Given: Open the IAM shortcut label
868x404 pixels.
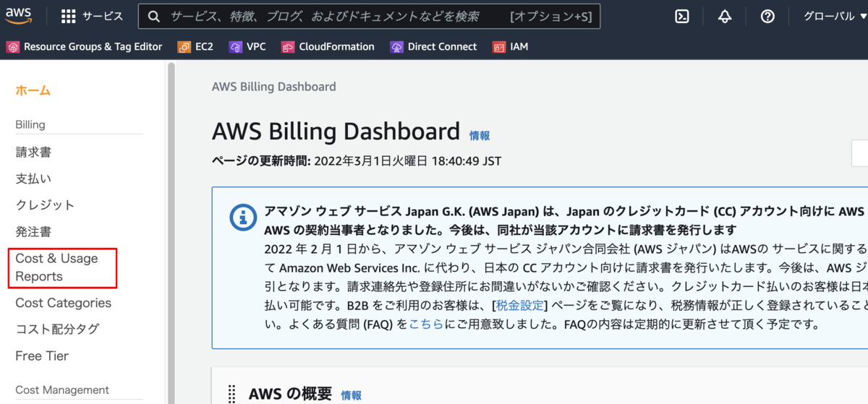Looking at the screenshot, I should 519,47.
